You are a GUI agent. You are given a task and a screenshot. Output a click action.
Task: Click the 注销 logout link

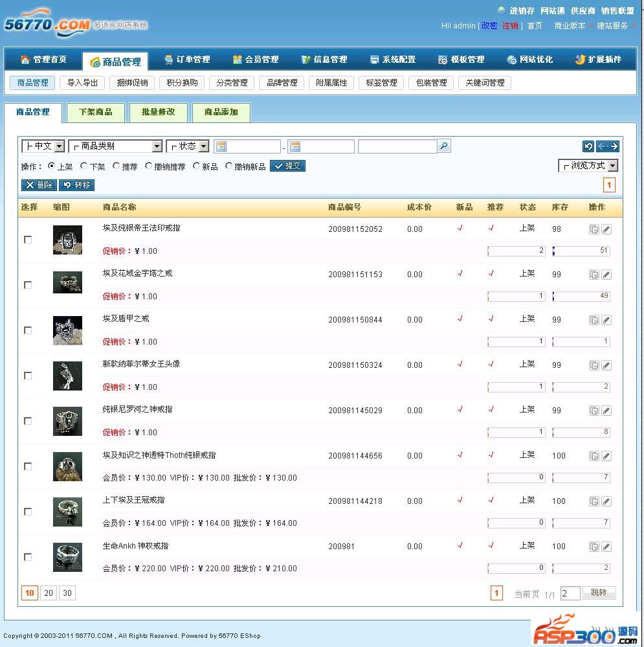tap(510, 26)
